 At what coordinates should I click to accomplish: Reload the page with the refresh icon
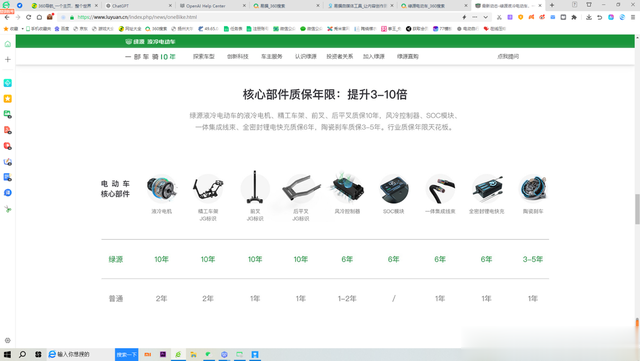(x=28, y=17)
